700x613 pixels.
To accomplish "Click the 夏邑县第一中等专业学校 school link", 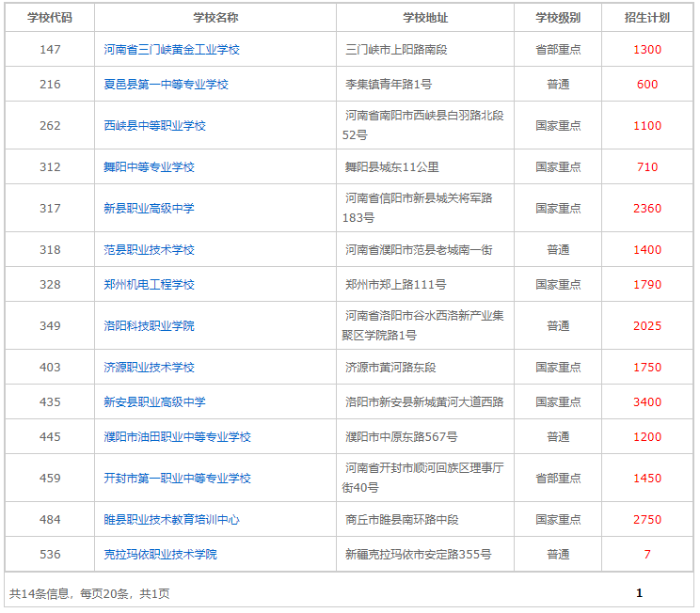I will [x=166, y=85].
